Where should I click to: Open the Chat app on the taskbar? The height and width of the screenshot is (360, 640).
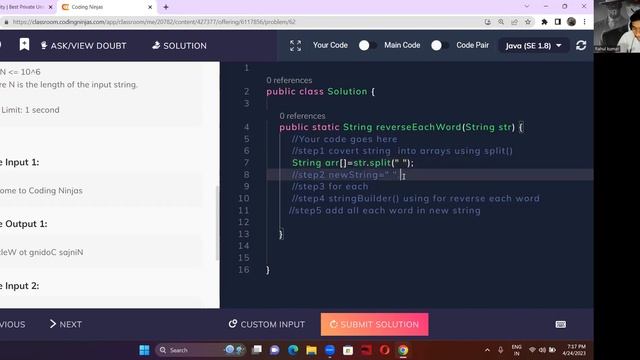click(x=275, y=350)
